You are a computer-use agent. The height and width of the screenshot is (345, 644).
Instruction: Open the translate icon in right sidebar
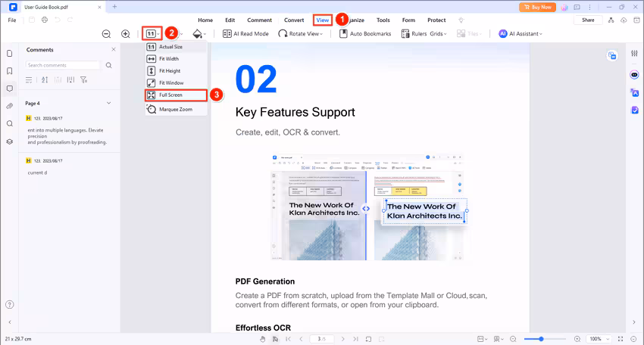634,93
